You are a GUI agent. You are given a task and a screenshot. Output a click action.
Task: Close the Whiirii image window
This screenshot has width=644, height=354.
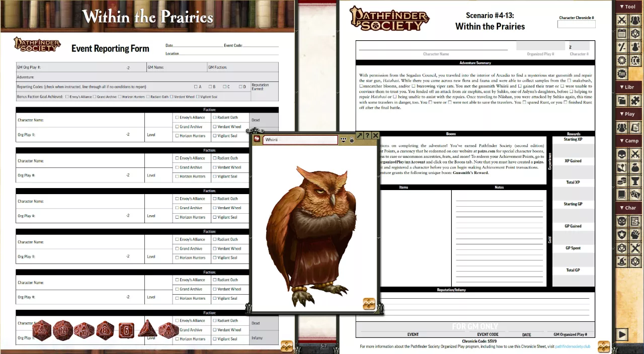[375, 136]
